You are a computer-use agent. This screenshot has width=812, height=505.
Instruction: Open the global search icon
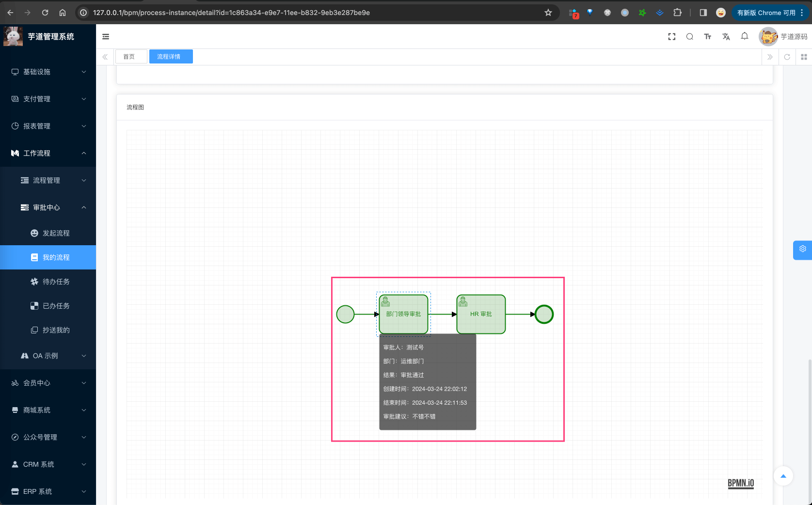(689, 36)
